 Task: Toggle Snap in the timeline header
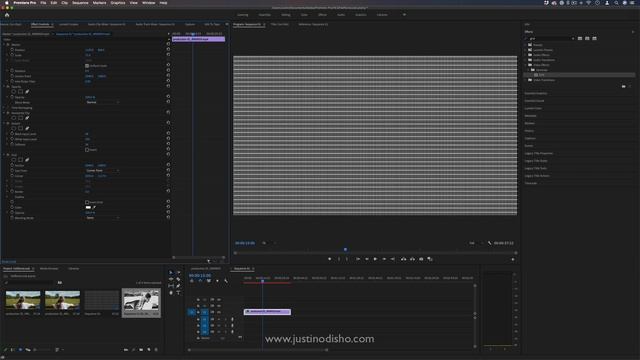200,281
